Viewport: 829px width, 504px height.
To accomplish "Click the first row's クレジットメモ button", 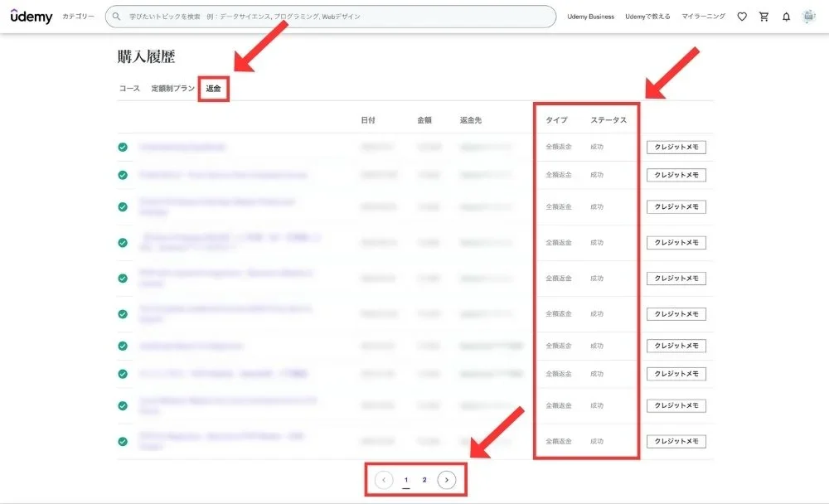I will click(676, 148).
